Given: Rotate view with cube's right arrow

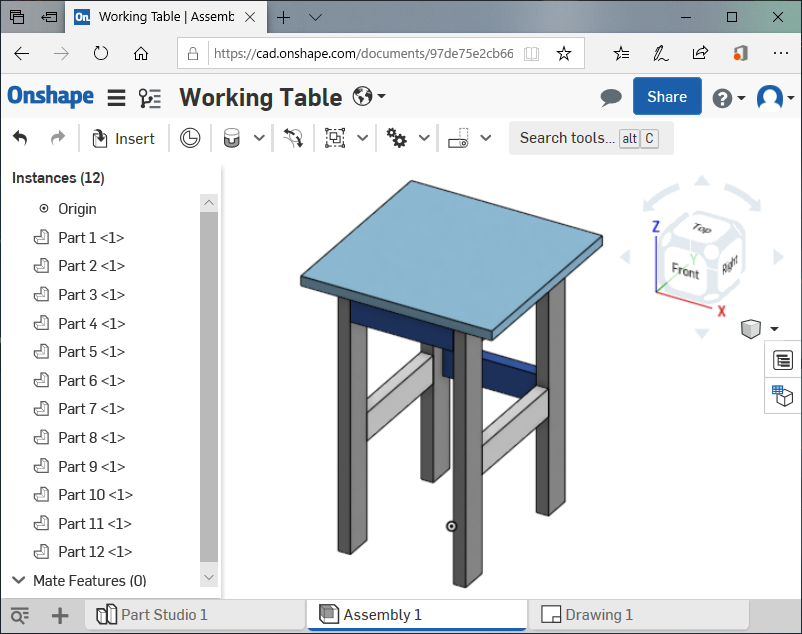Looking at the screenshot, I should click(x=778, y=257).
